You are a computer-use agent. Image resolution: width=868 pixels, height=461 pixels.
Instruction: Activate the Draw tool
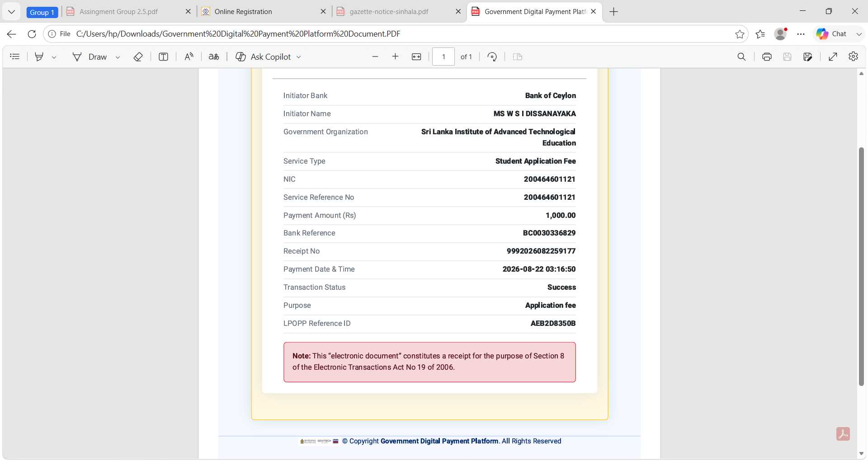pyautogui.click(x=90, y=56)
